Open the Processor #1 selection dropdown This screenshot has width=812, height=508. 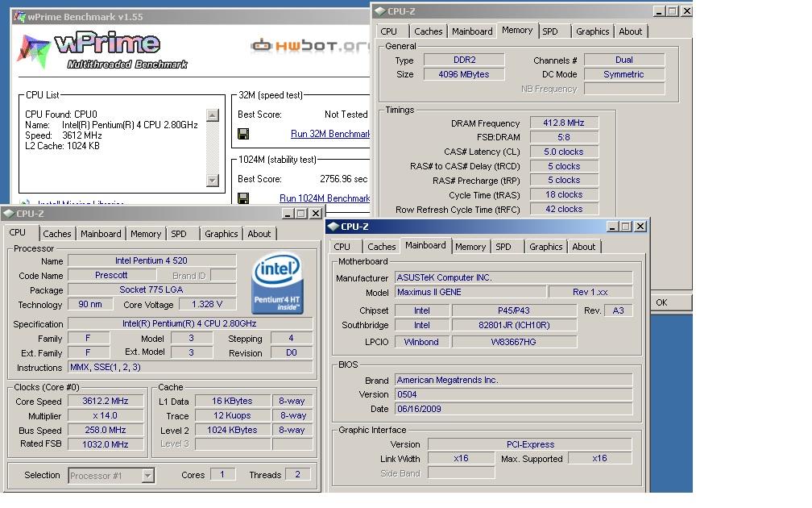pos(148,476)
